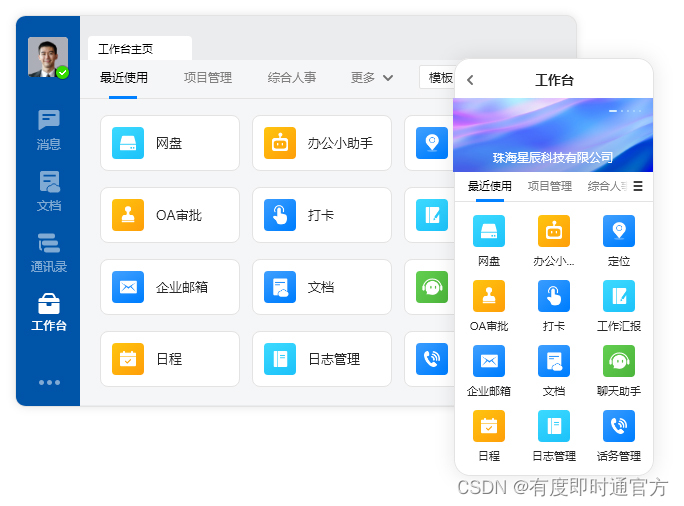Switch to 项目管理 tab in desktop window
This screenshot has width=684, height=506.
[x=208, y=78]
